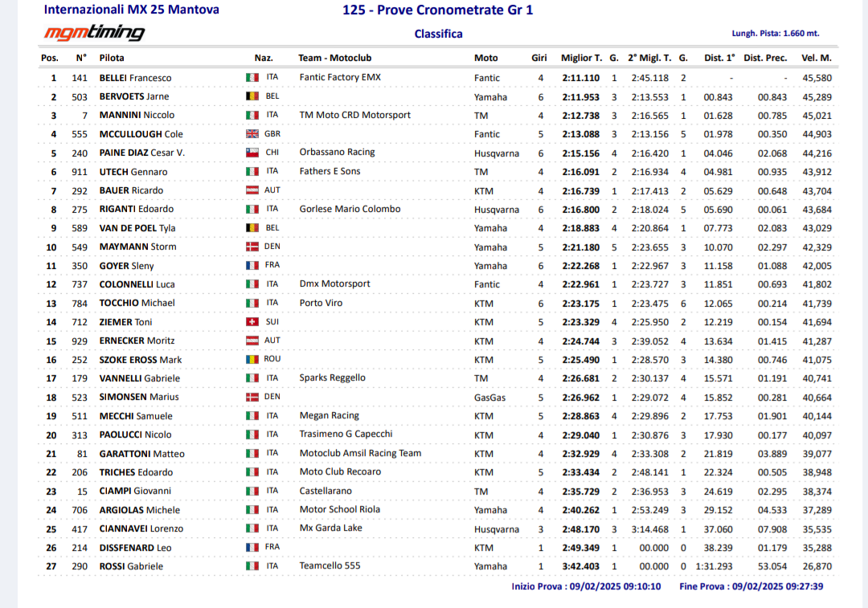868x608 pixels.
Task: Select rider name BELLEI Francesco
Action: (135, 78)
